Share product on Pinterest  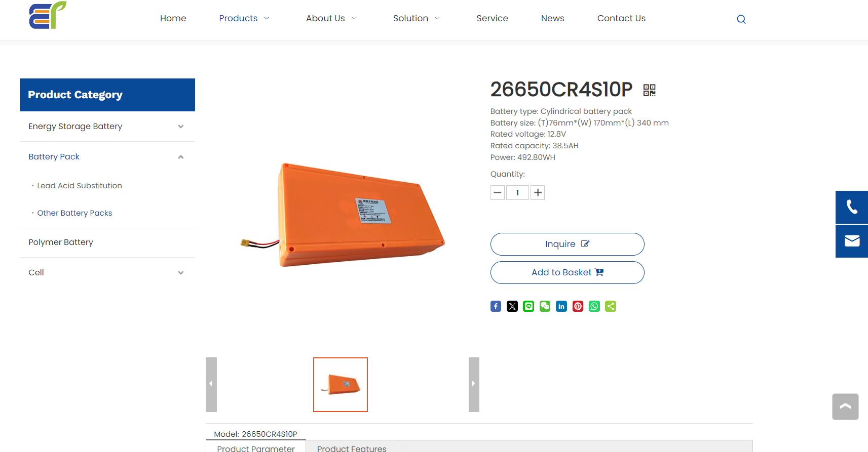tap(578, 306)
